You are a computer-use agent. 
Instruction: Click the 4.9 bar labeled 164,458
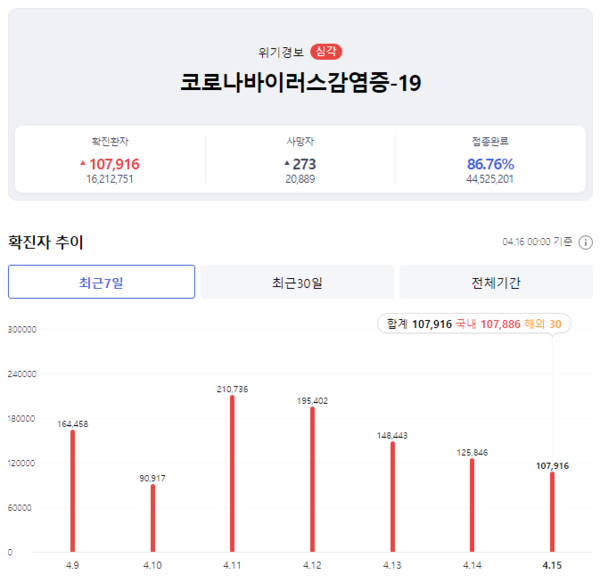73,491
